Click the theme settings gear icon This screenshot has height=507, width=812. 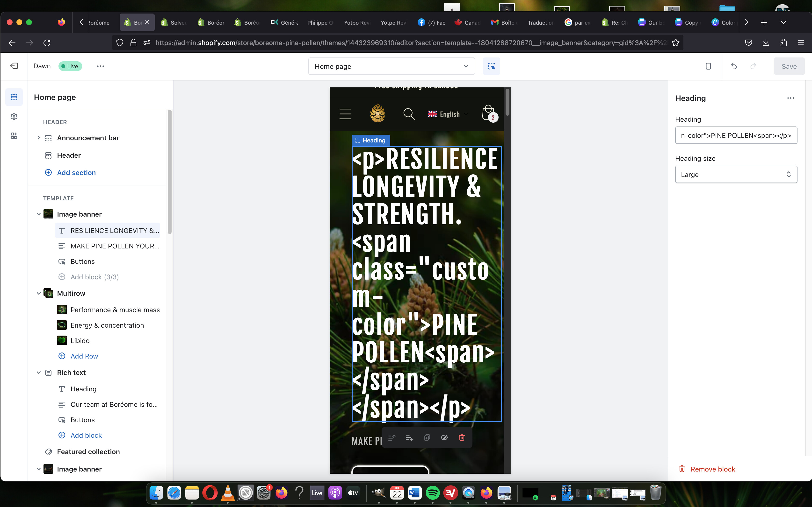14,116
